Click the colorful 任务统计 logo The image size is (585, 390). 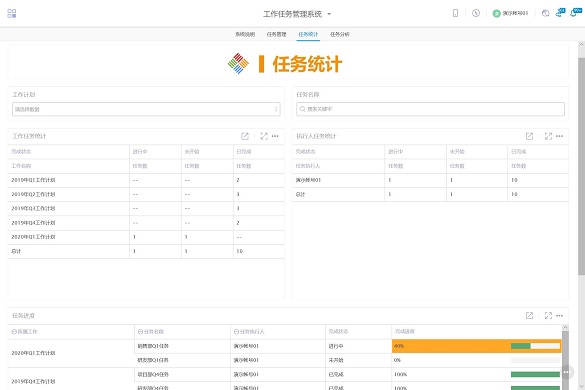(x=238, y=64)
